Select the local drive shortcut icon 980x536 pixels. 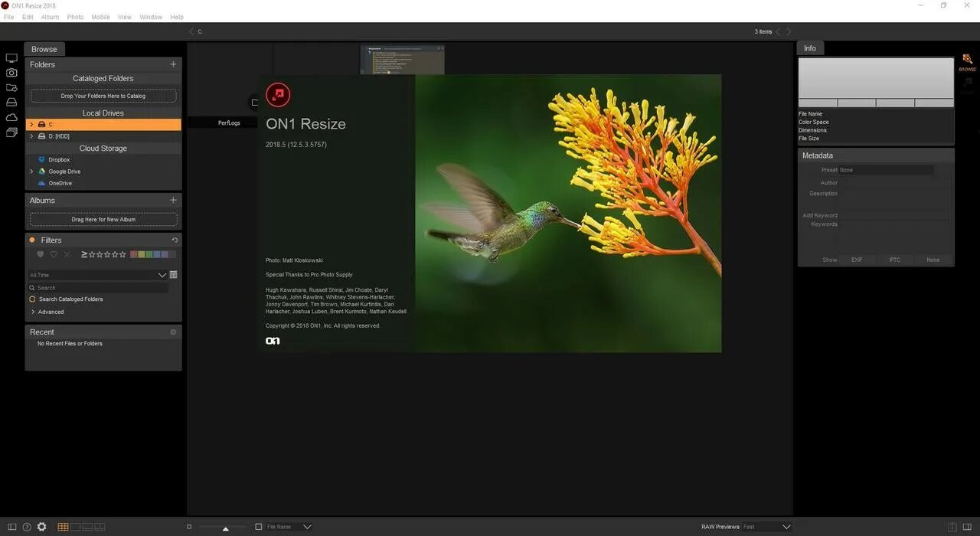[x=11, y=102]
